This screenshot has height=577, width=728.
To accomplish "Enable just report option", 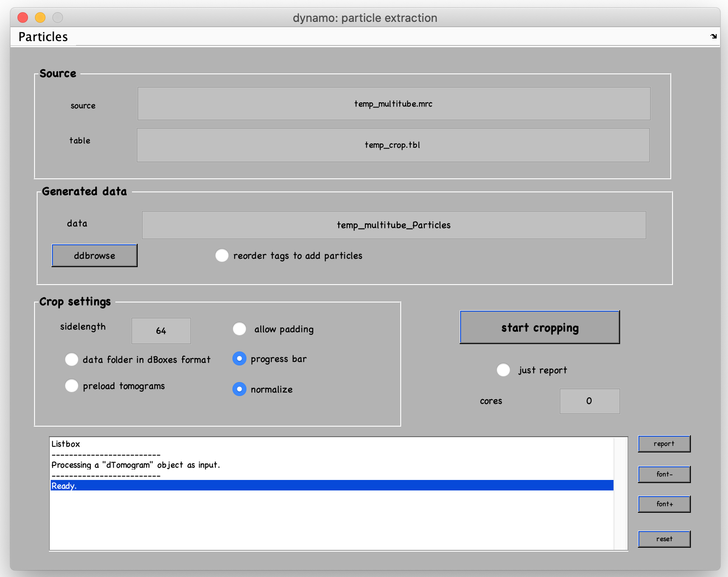I will [503, 370].
